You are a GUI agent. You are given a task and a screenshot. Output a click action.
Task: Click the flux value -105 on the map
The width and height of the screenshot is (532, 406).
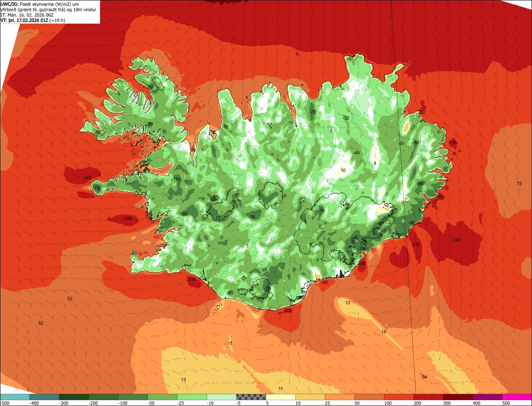pyautogui.click(x=362, y=249)
